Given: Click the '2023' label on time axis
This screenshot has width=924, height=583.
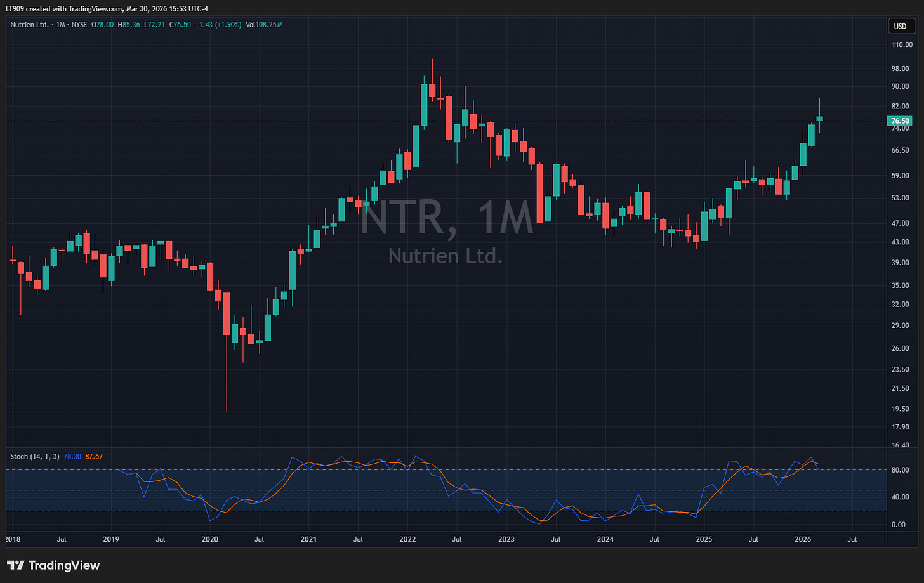Looking at the screenshot, I should [x=506, y=539].
